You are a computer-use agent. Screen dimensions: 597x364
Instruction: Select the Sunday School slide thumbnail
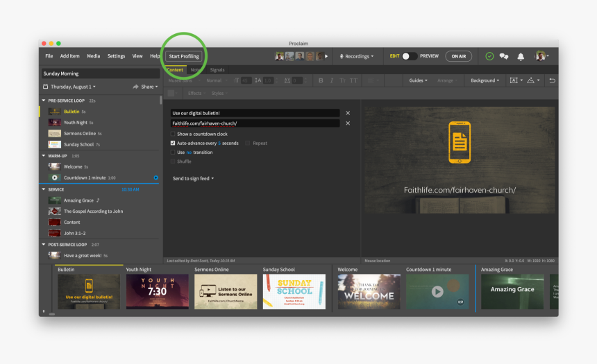[294, 291]
